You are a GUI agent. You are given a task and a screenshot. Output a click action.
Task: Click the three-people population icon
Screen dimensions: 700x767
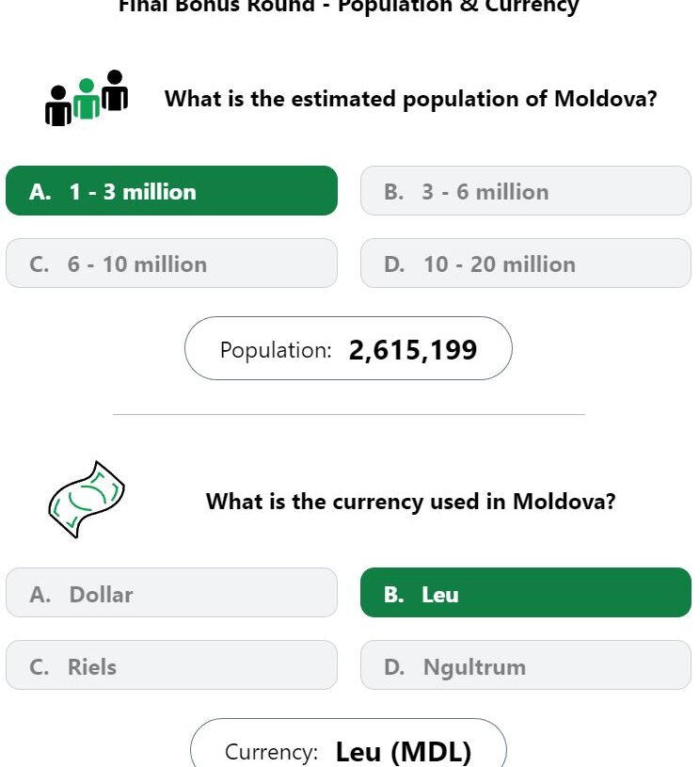(x=87, y=98)
